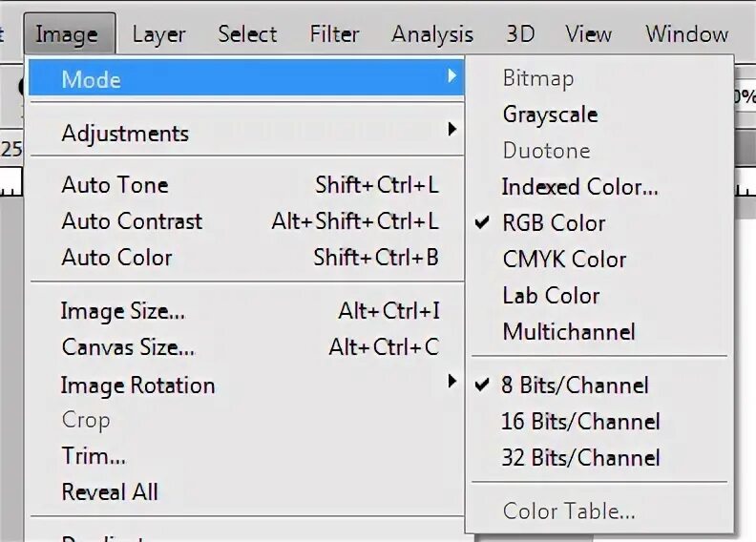Open the Window menu
This screenshot has height=542, width=756.
pos(686,35)
